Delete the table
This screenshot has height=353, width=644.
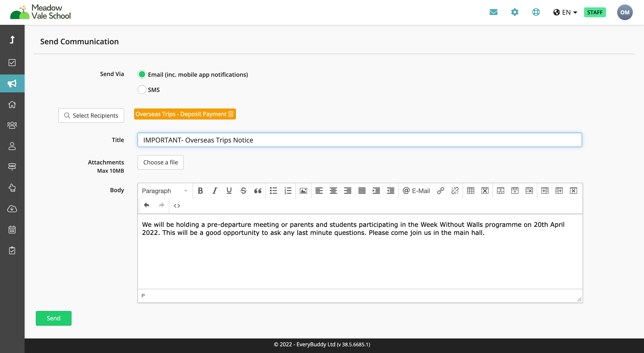485,191
